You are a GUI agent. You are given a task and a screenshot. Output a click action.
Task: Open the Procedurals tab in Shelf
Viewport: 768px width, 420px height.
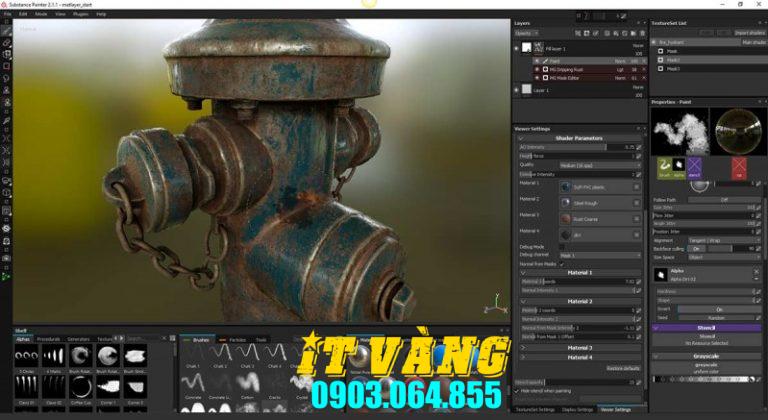(48, 339)
